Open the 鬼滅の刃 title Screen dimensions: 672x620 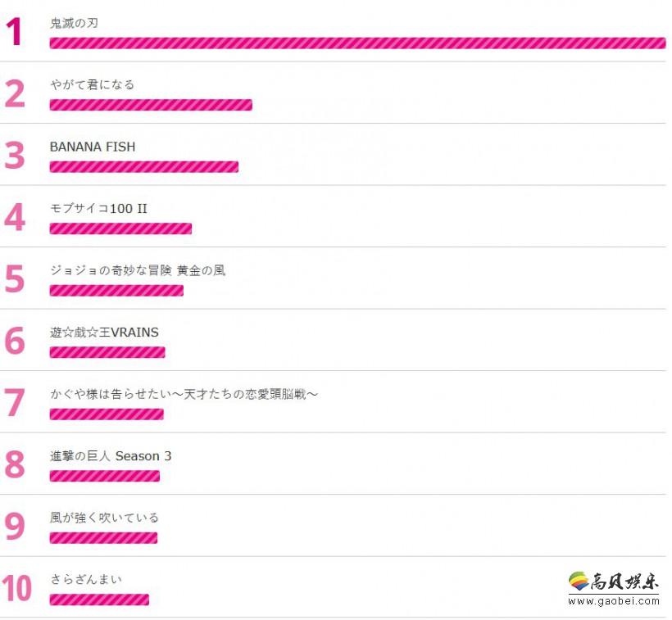click(x=74, y=23)
